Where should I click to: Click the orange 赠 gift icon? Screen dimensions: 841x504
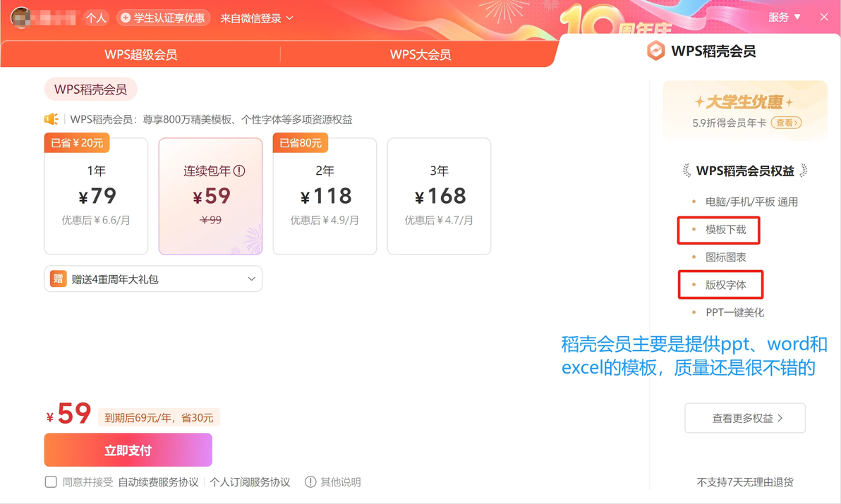pyautogui.click(x=58, y=278)
